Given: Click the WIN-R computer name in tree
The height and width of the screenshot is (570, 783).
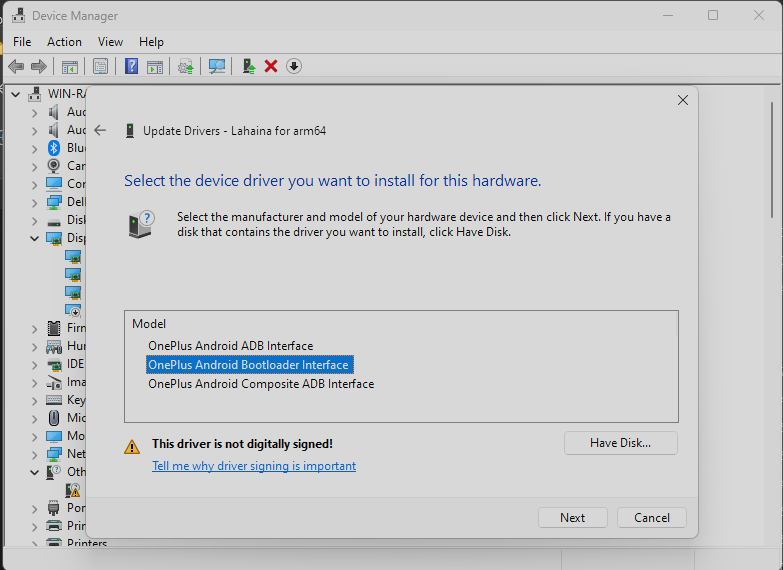Looking at the screenshot, I should (67, 94).
